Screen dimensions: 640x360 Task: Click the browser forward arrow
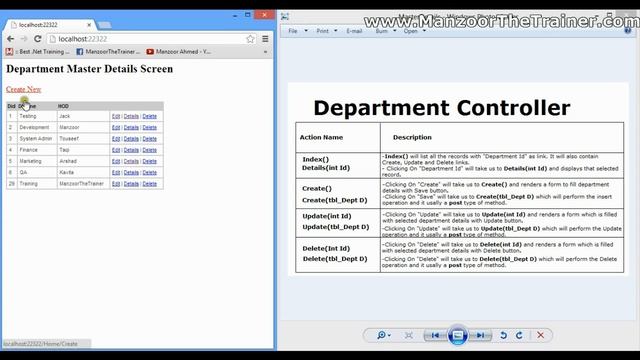(x=24, y=39)
